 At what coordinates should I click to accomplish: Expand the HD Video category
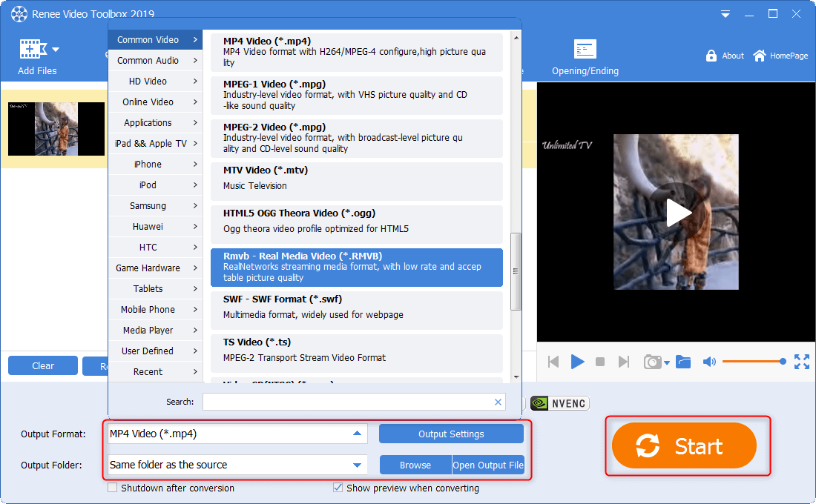click(x=155, y=82)
